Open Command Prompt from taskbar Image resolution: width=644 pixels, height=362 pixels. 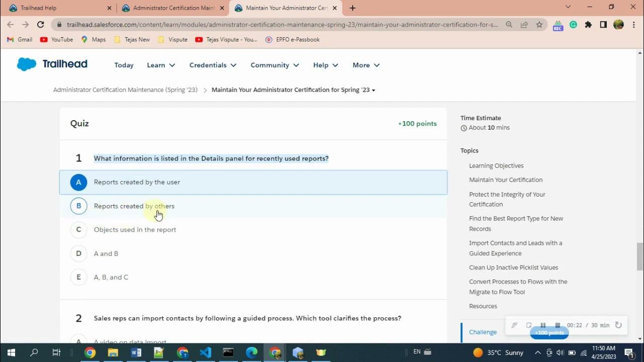(x=228, y=352)
